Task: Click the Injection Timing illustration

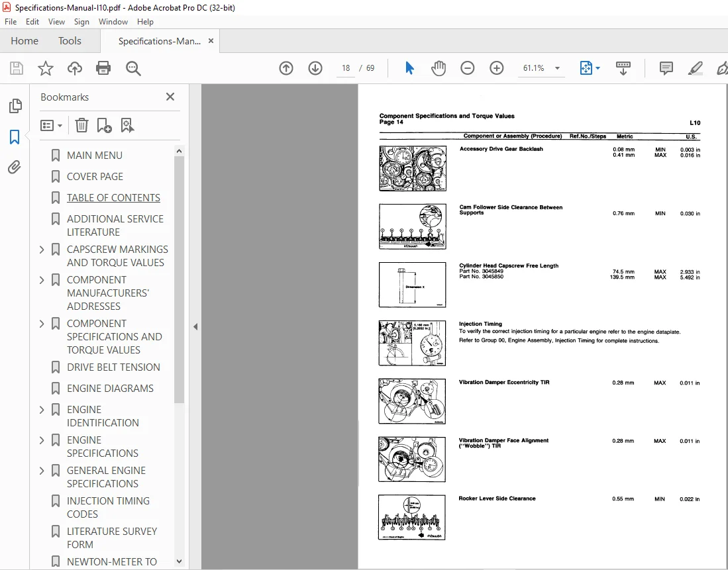Action: coord(412,343)
